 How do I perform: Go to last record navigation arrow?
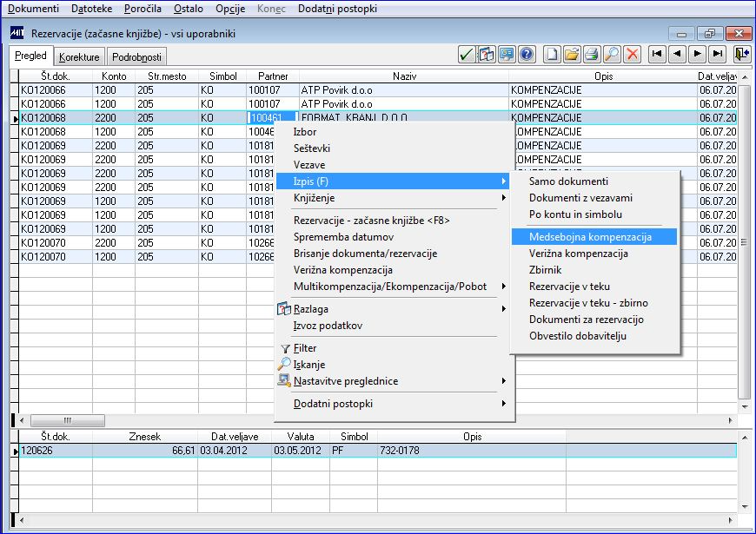point(717,55)
